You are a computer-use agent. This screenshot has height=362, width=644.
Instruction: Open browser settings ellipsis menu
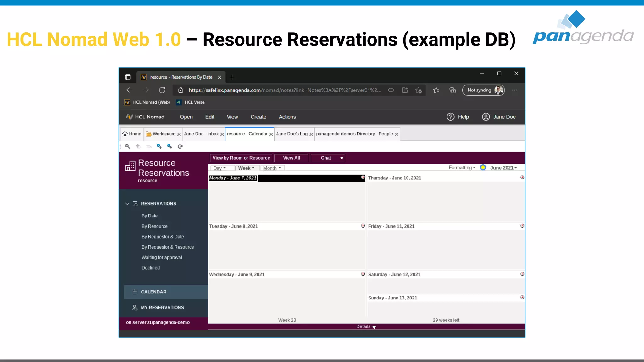click(514, 90)
